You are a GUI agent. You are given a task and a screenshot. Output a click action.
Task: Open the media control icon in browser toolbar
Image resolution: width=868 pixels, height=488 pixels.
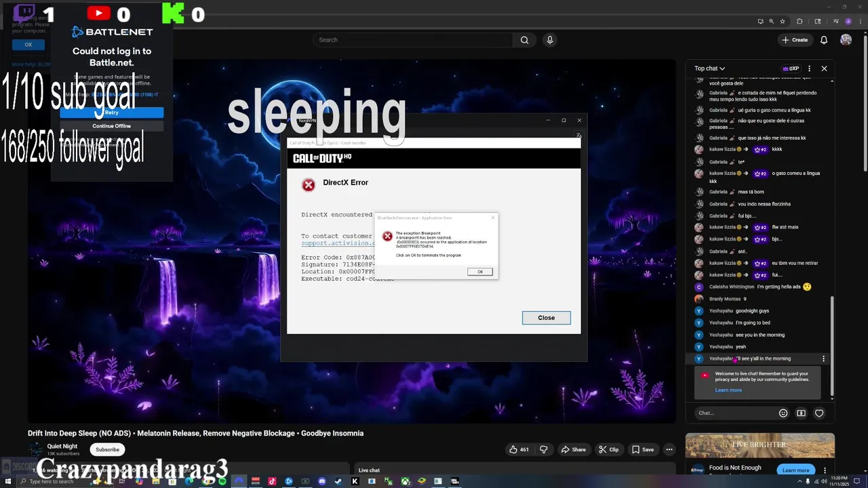tap(836, 21)
